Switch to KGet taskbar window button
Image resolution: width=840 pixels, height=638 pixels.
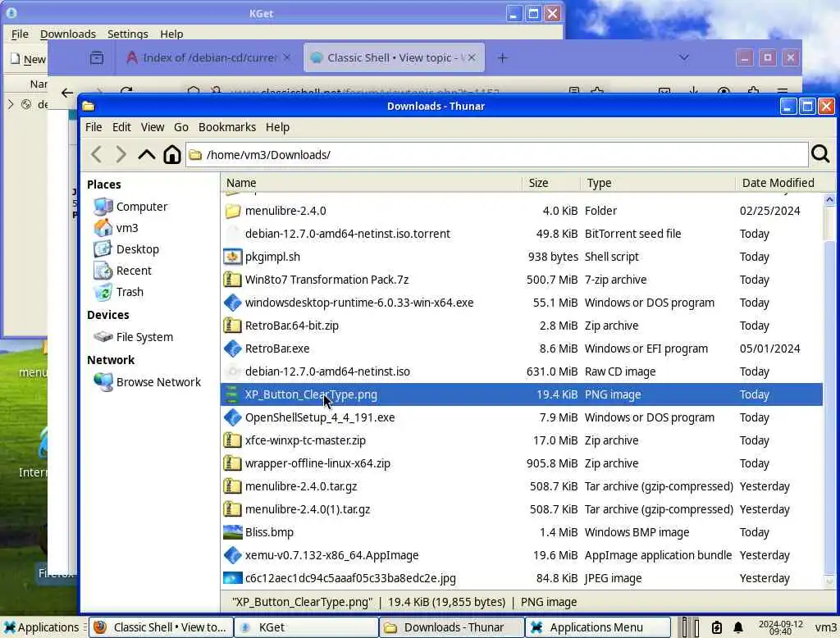tap(307, 627)
